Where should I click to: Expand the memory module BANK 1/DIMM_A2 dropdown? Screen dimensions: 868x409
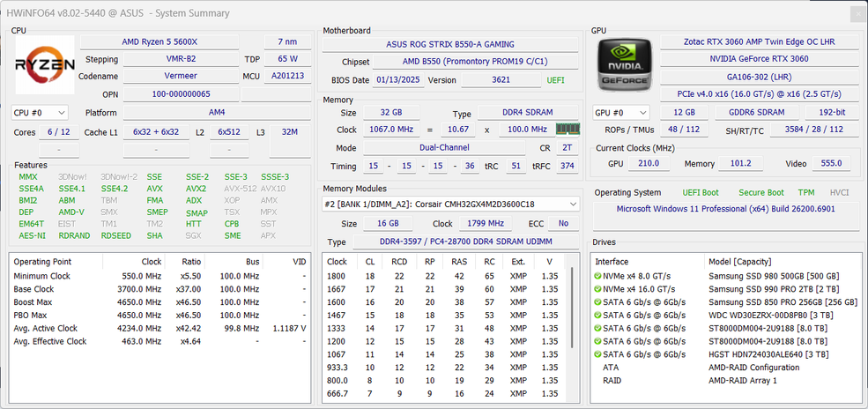(450, 204)
